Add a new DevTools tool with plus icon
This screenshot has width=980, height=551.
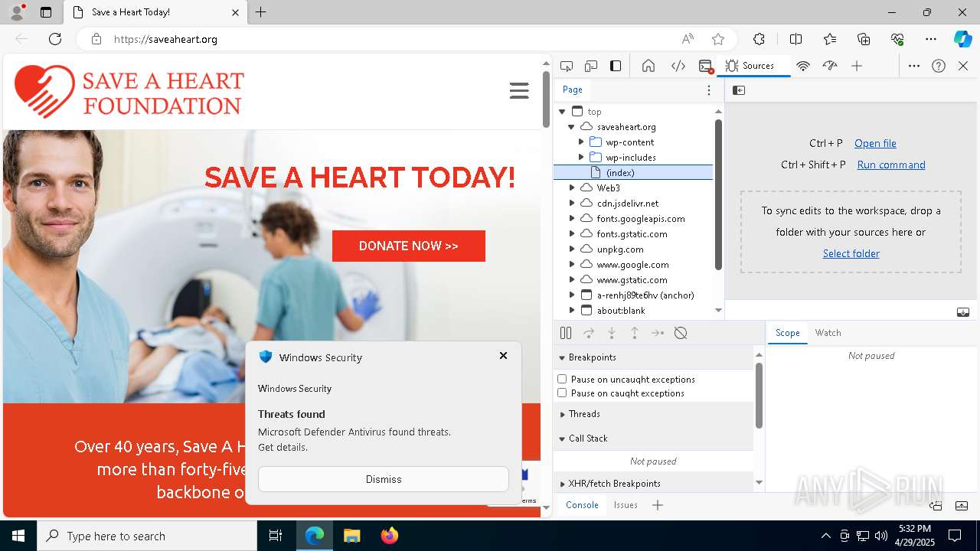point(857,66)
